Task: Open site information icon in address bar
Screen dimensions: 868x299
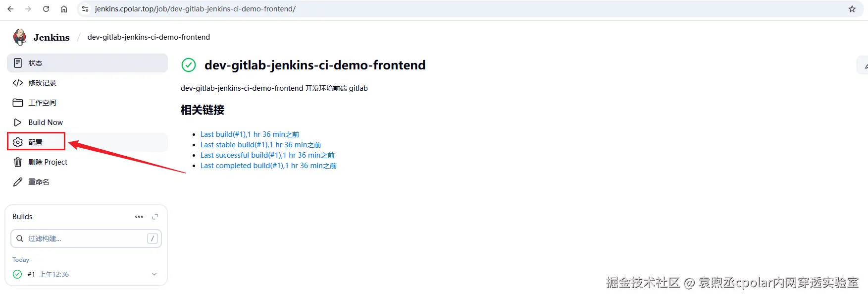Action: (85, 9)
